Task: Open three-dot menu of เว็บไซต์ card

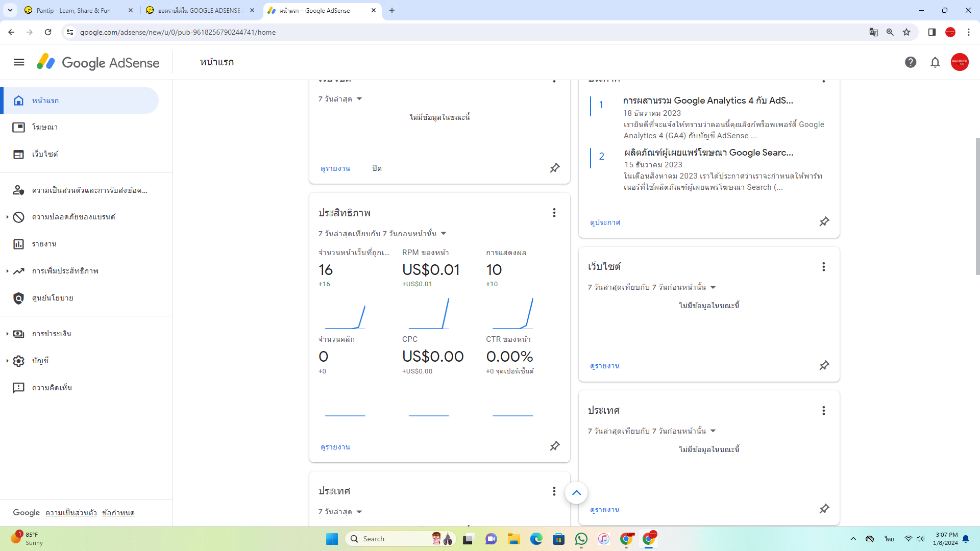Action: pyautogui.click(x=823, y=267)
